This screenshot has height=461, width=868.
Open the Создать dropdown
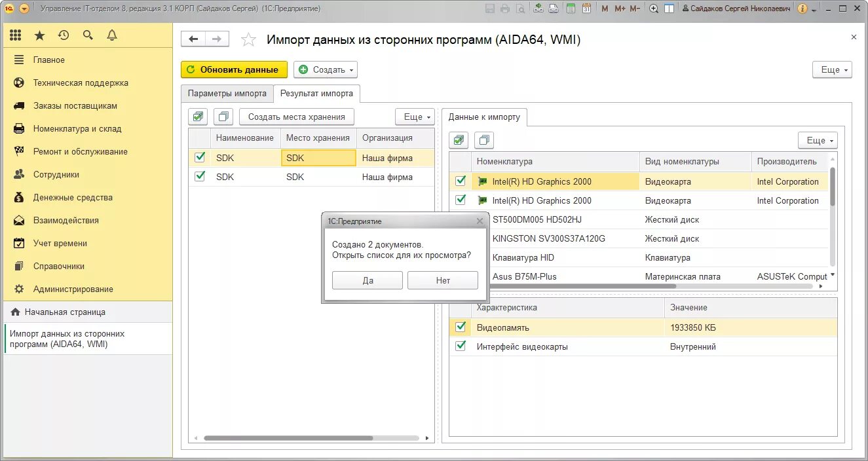(326, 69)
